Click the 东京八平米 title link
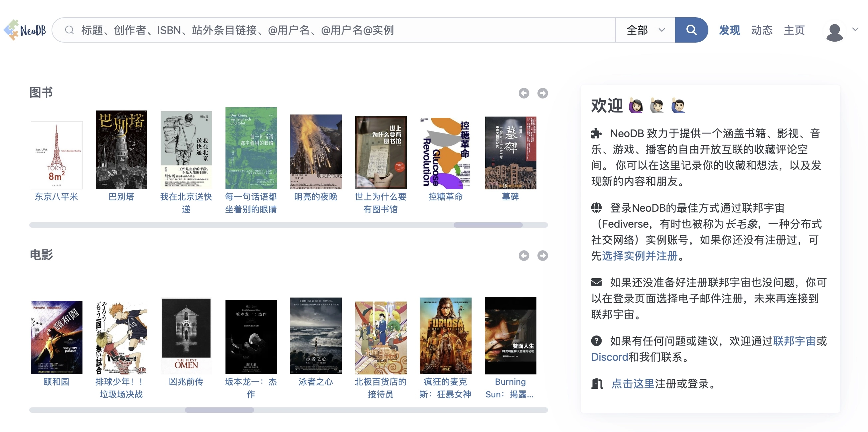The height and width of the screenshot is (432, 868). tap(57, 197)
